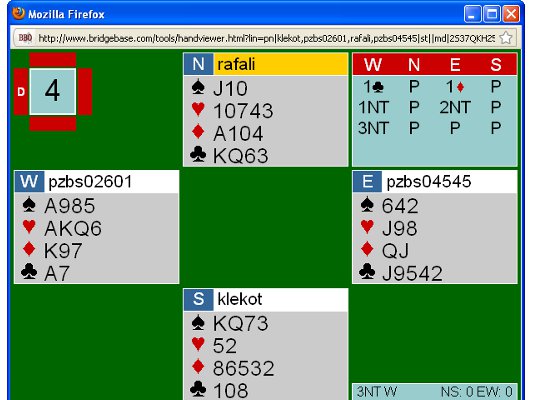
Task: Click the BBO site icon in address bar
Action: pos(25,38)
